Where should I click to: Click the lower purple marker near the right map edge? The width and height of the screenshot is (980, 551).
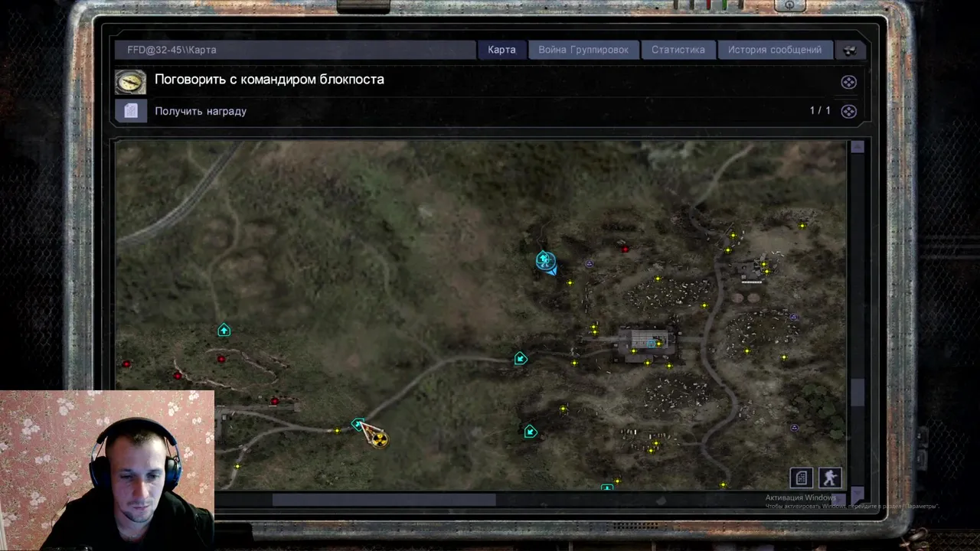point(794,427)
